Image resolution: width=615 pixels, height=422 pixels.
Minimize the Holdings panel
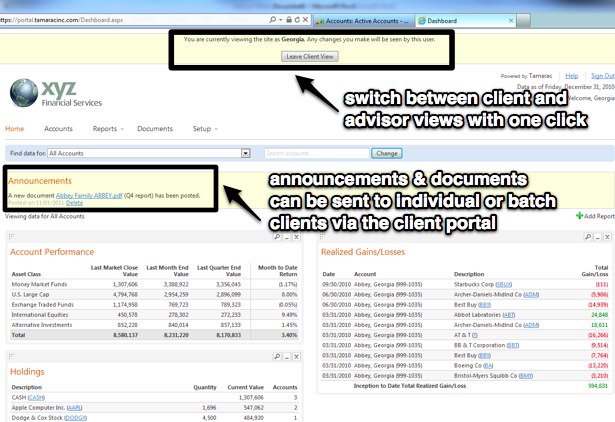point(287,357)
